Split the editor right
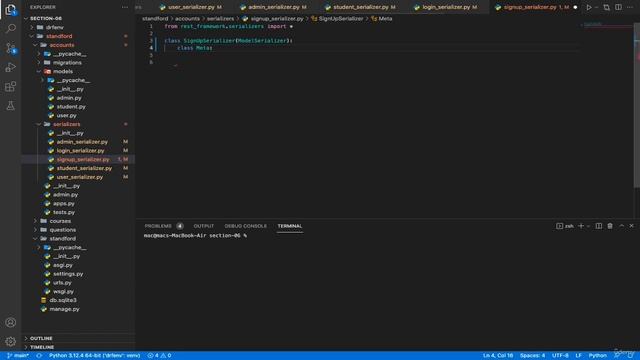640x360 pixels. pyautogui.click(x=618, y=7)
